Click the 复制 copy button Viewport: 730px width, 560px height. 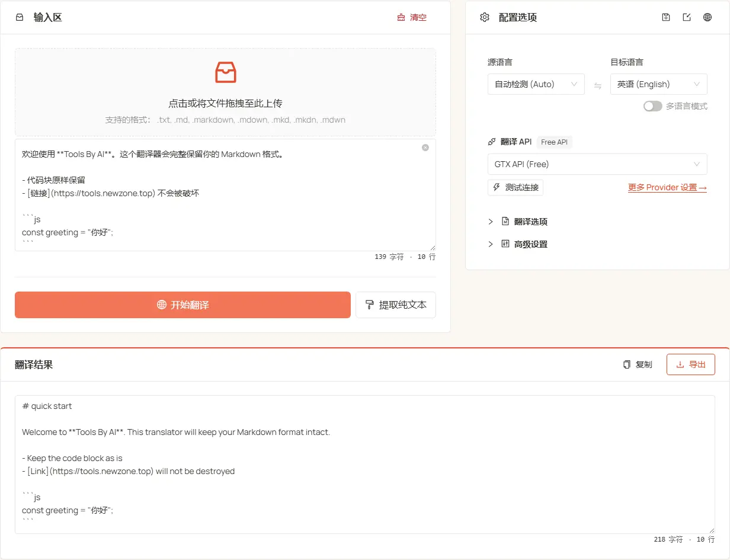pos(638,364)
